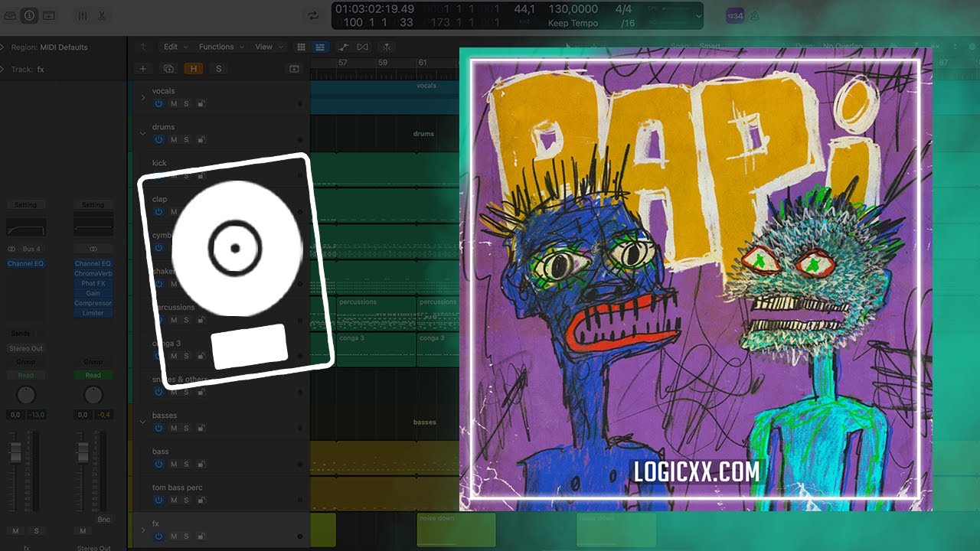Click green Read automation on Stereo Out

[93, 375]
